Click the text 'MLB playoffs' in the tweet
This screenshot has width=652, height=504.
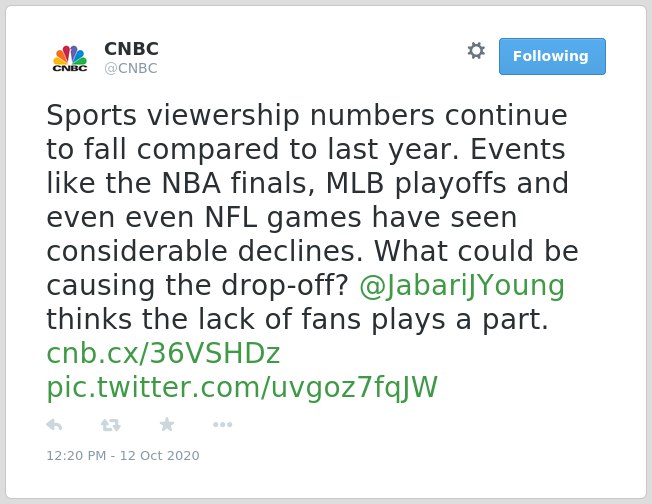click(416, 183)
